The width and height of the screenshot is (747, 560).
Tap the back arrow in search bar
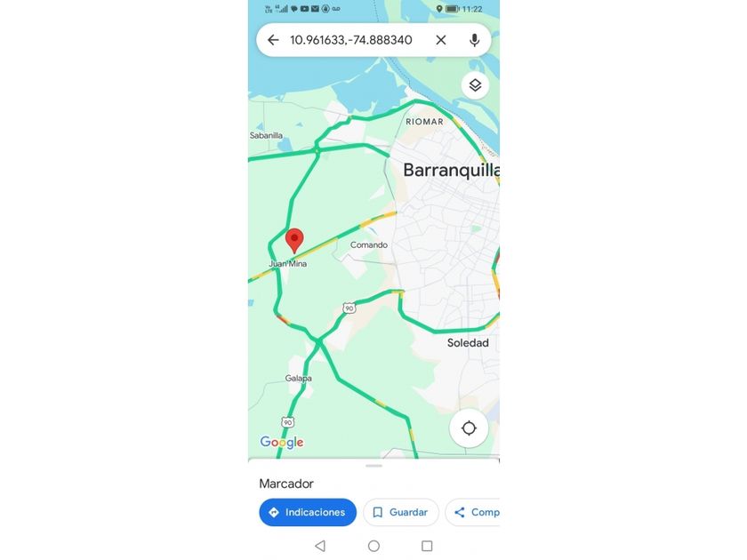coord(273,40)
